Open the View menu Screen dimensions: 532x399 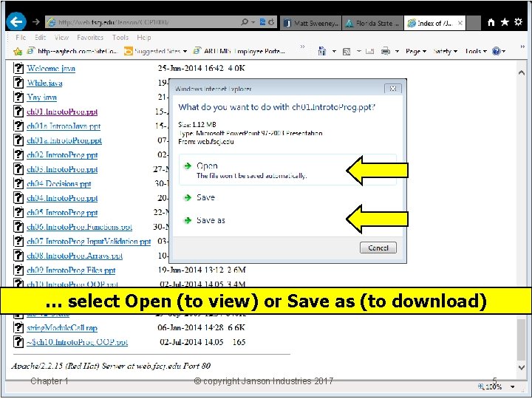pos(61,38)
